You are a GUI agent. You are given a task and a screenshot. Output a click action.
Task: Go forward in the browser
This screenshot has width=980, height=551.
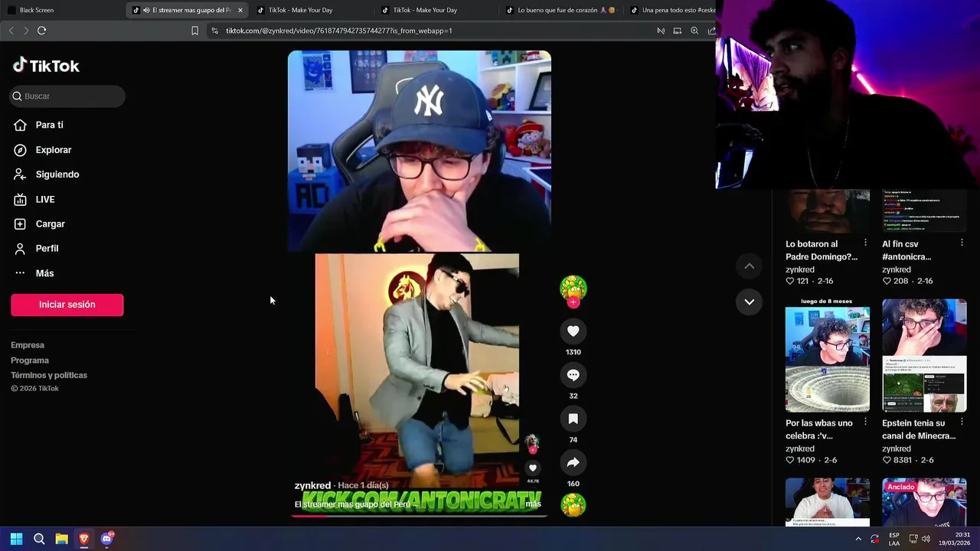[x=26, y=31]
